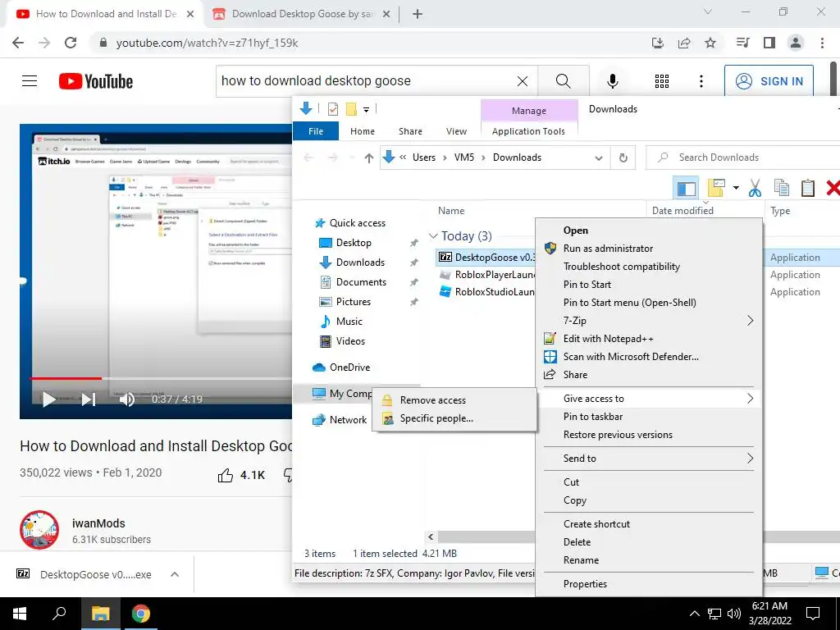Start voice search with microphone
840x630 pixels.
(613, 81)
